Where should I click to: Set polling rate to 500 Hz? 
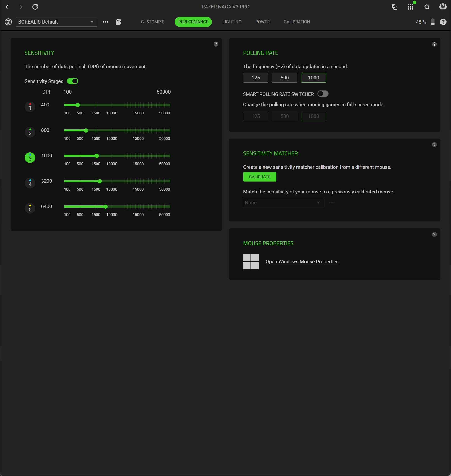tap(284, 78)
